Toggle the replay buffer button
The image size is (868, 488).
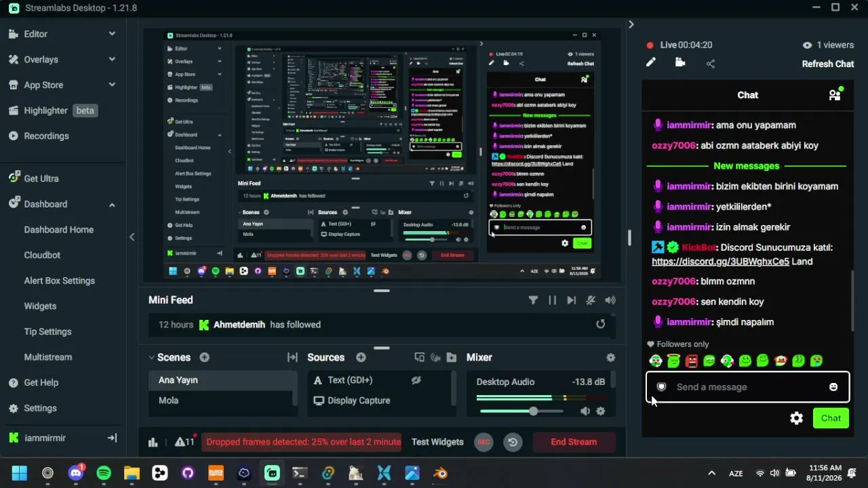[513, 442]
